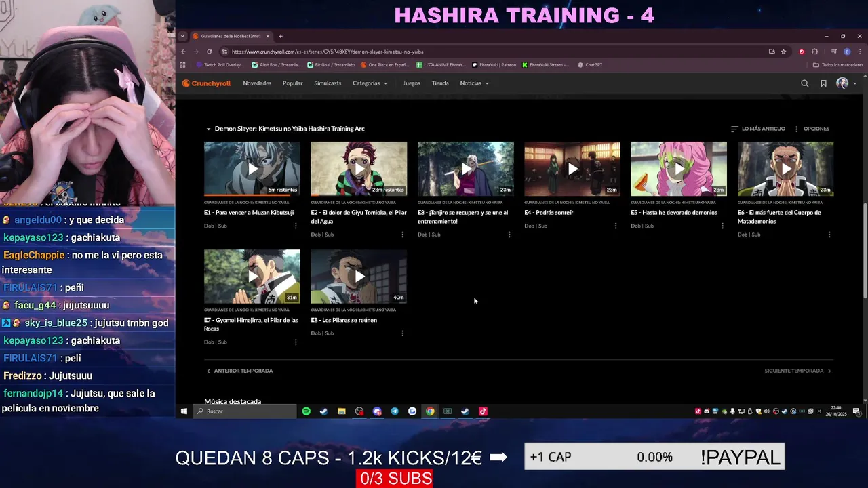The width and height of the screenshot is (868, 488).
Task: Open the Simulcasts menu item
Action: (x=328, y=83)
